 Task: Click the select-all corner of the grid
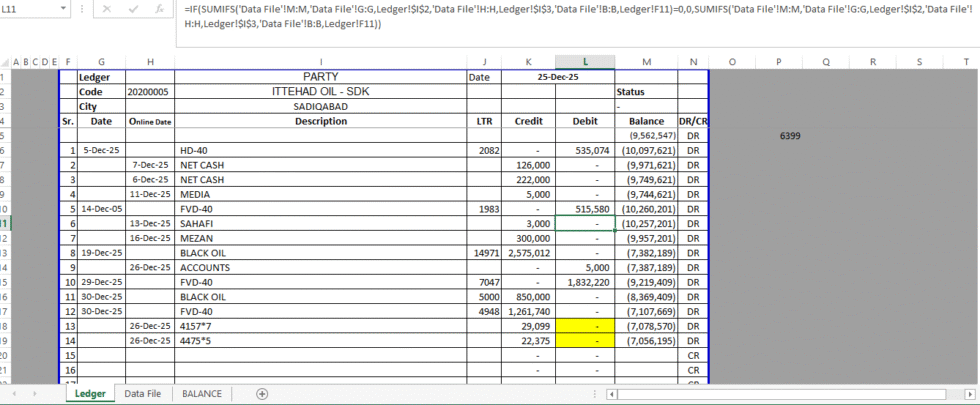pyautogui.click(x=6, y=62)
